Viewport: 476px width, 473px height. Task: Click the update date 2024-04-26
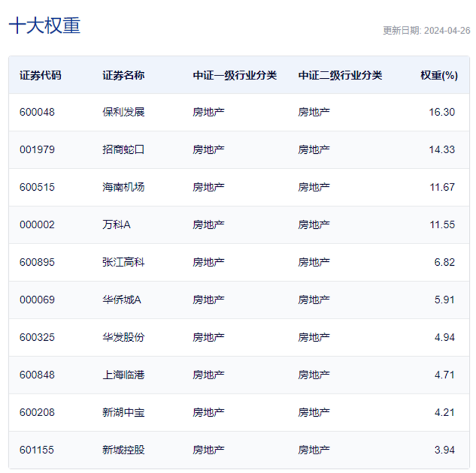point(447,31)
